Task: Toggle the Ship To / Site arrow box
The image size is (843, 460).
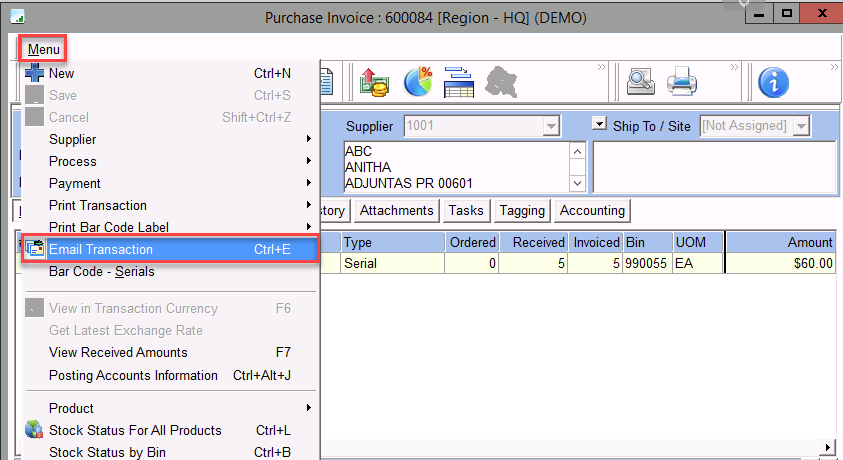Action: 599,125
